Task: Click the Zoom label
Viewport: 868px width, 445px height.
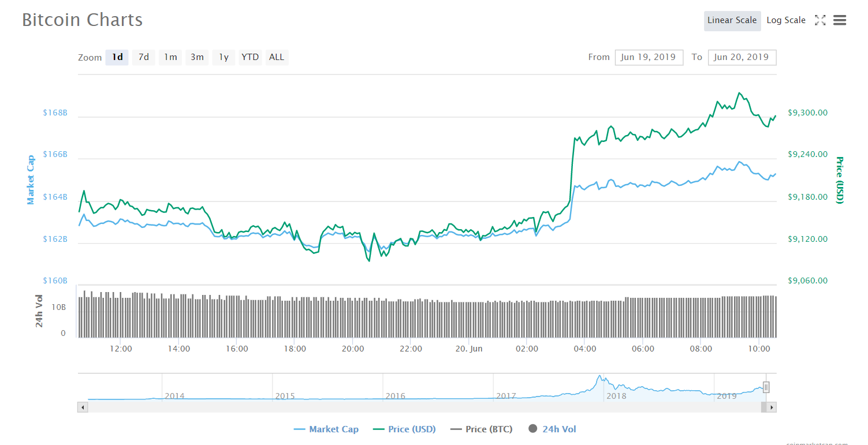Action: pyautogui.click(x=90, y=58)
